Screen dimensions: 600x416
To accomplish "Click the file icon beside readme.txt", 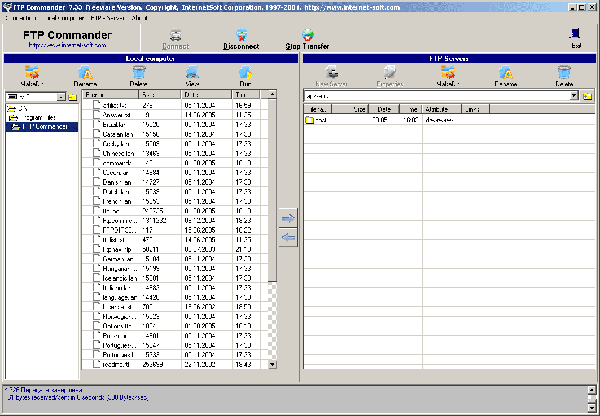I will pos(97,364).
